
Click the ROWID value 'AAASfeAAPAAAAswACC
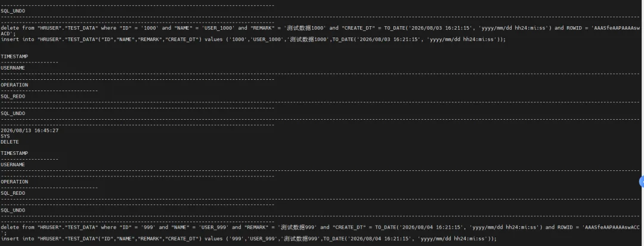click(x=611, y=227)
